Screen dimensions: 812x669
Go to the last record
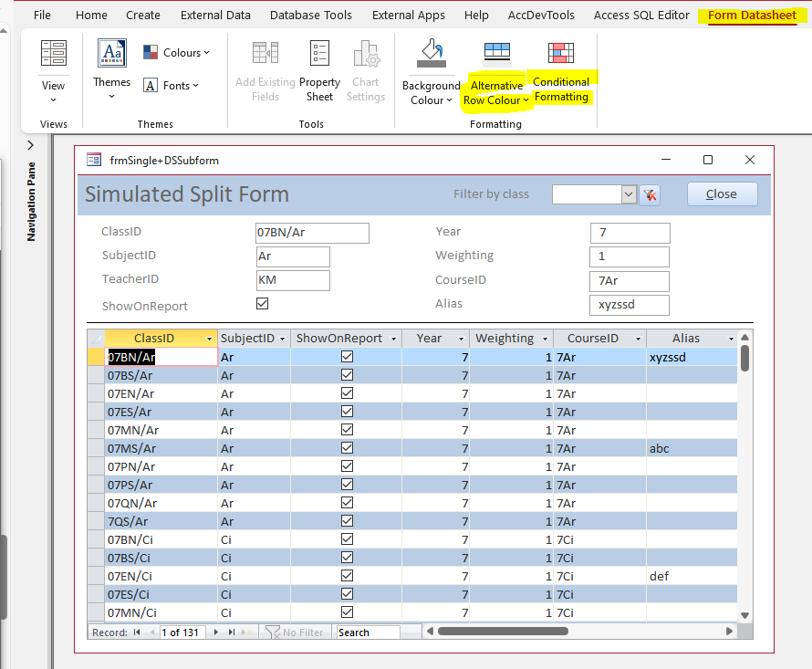pyautogui.click(x=232, y=632)
